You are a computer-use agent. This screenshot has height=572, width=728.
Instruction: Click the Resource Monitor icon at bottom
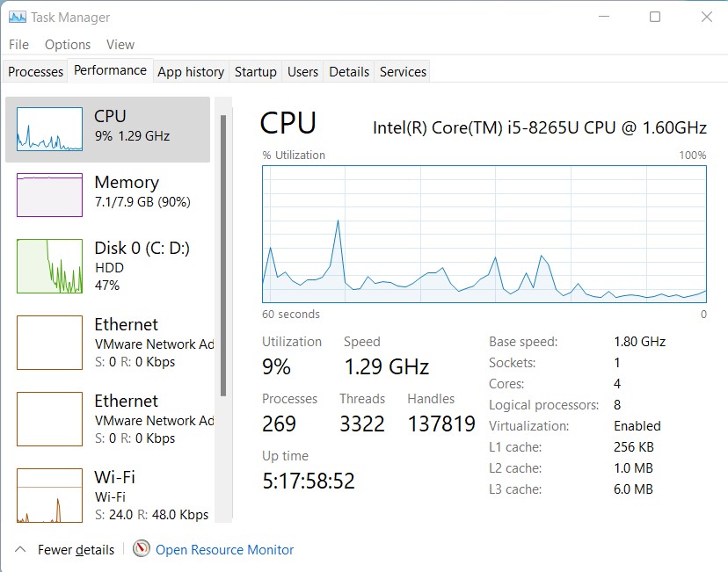point(141,549)
